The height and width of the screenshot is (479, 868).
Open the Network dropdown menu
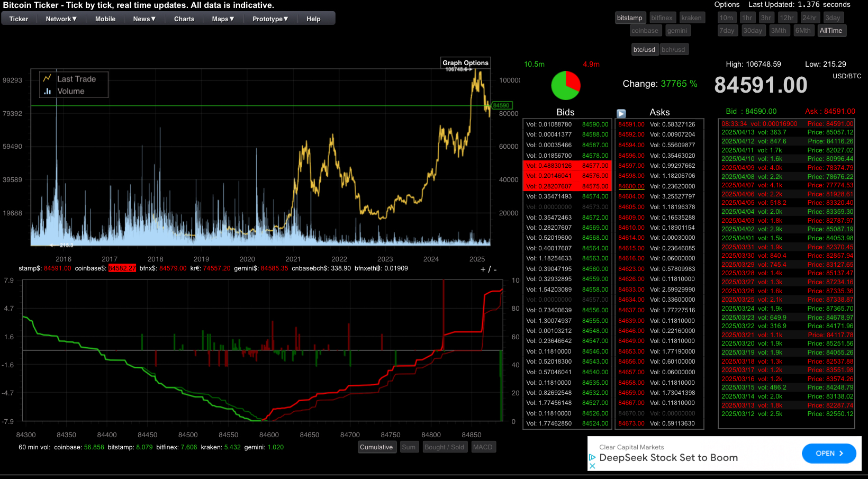(x=61, y=19)
